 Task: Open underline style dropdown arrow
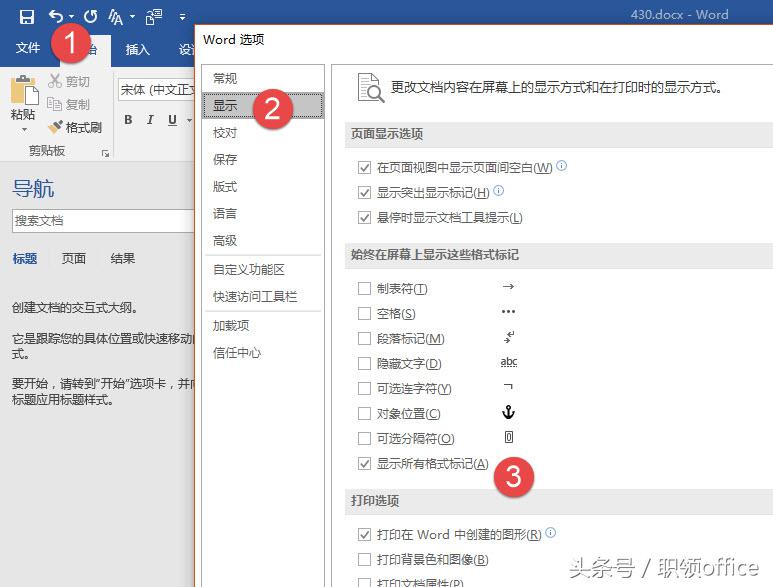click(x=189, y=120)
